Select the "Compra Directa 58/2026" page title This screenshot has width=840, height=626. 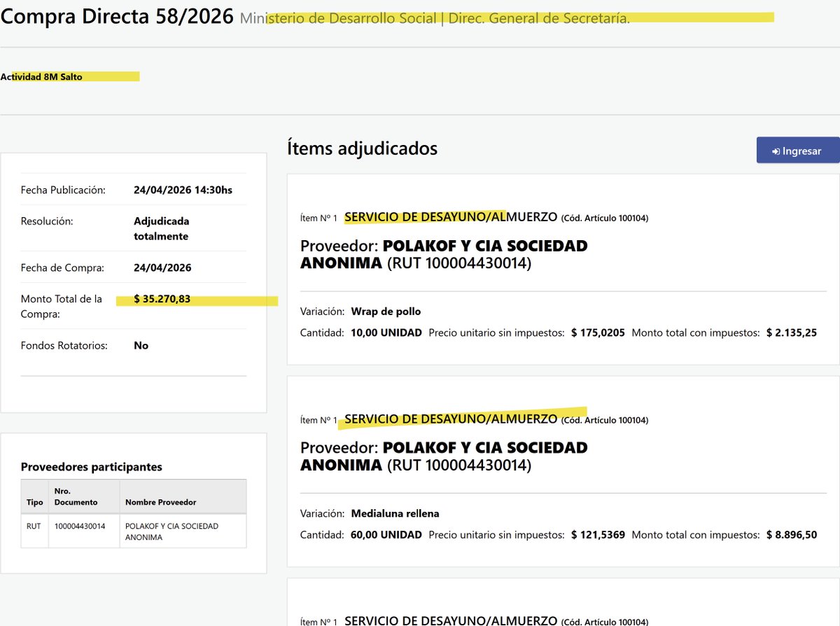pos(117,16)
